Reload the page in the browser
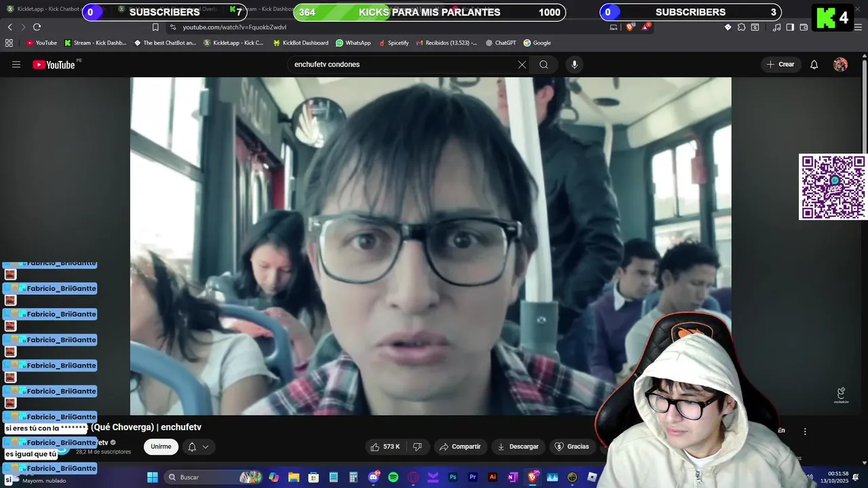 point(37,27)
